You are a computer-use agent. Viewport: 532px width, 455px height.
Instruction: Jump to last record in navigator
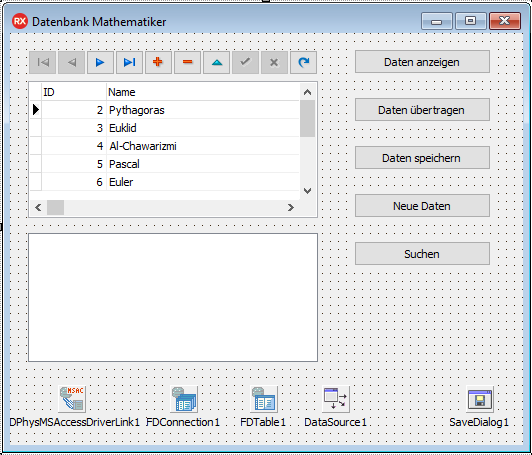coord(129,62)
